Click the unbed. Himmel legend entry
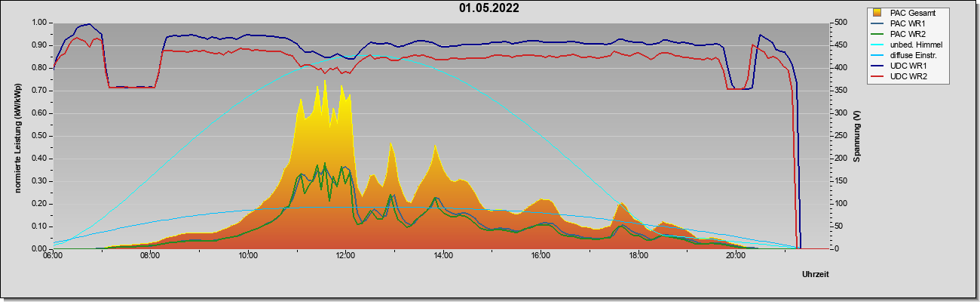The image size is (980, 302). click(x=907, y=45)
